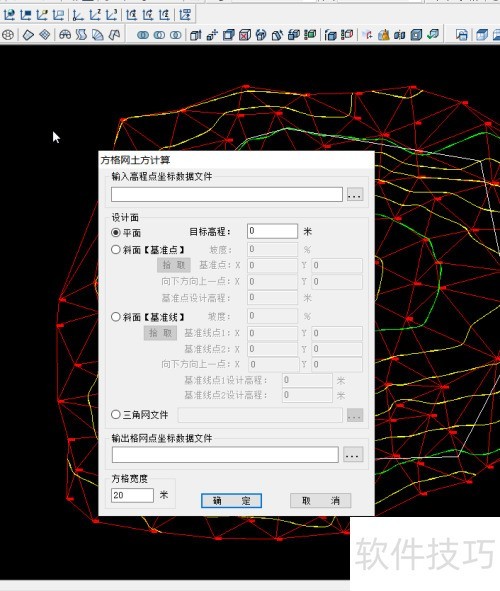Click the Offset Faces icon
The width and height of the screenshot is (500, 591).
[x=229, y=35]
